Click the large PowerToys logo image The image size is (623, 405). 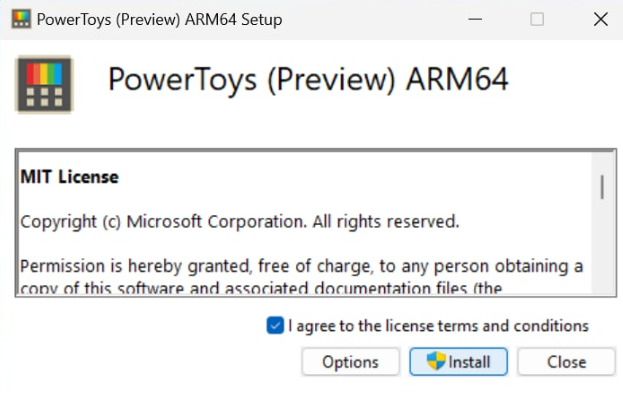tap(44, 85)
